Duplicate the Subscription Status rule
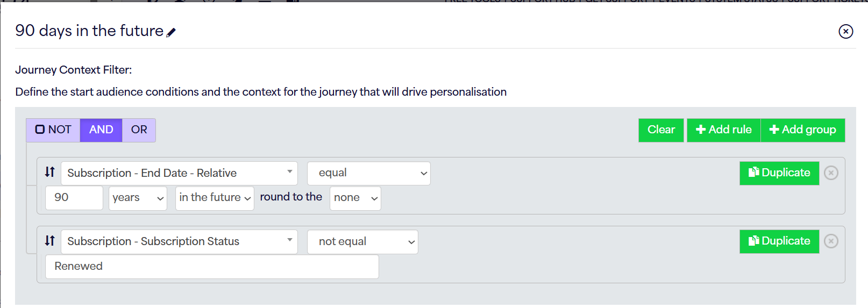Image resolution: width=868 pixels, height=308 pixels. (x=779, y=241)
